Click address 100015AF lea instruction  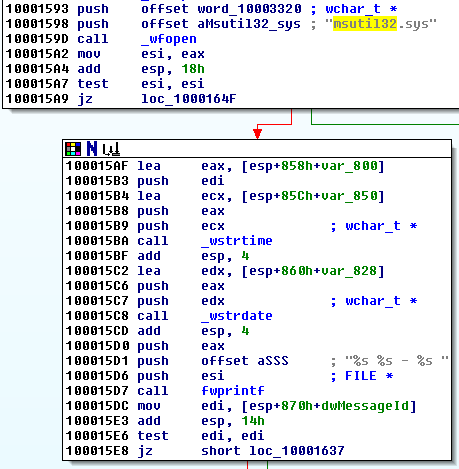coord(97,166)
